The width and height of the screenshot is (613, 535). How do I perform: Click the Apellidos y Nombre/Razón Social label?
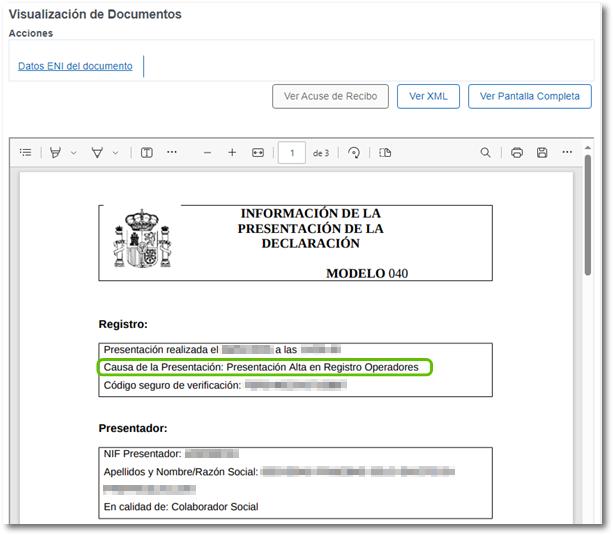click(x=181, y=472)
